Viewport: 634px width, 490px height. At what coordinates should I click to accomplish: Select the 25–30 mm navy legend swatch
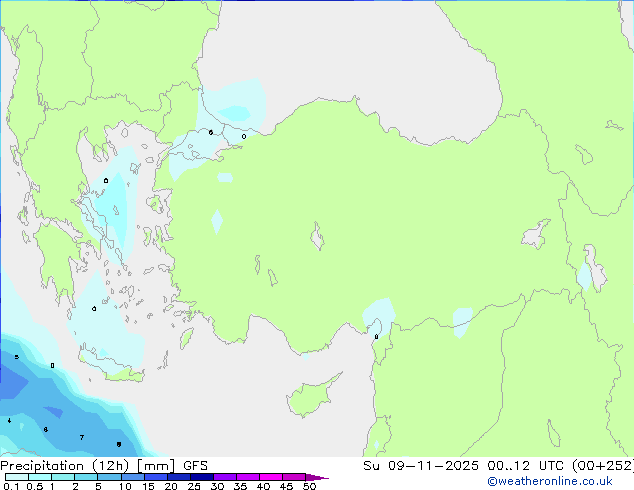click(201, 477)
